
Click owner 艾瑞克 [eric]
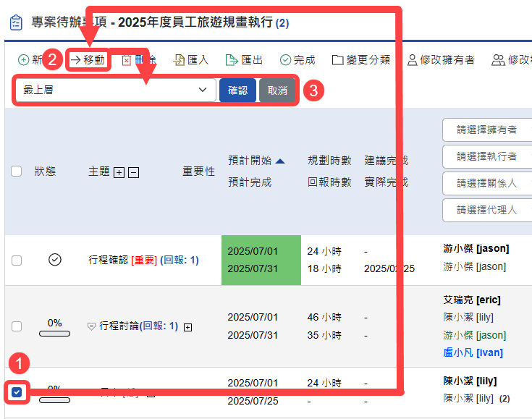click(472, 300)
